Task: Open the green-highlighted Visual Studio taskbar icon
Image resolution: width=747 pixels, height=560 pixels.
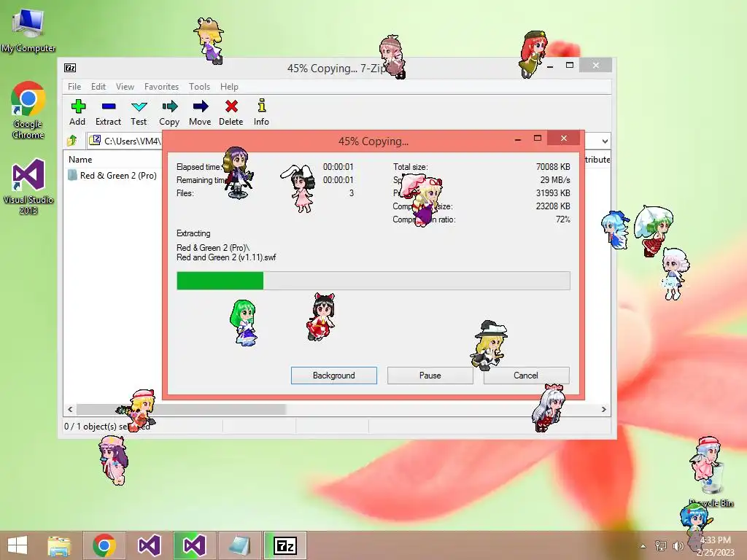Action: click(194, 545)
